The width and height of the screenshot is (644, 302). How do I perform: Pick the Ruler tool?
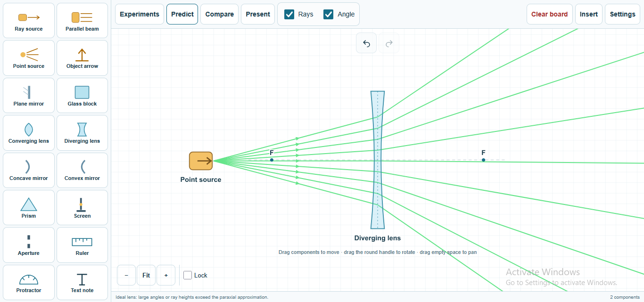click(82, 245)
